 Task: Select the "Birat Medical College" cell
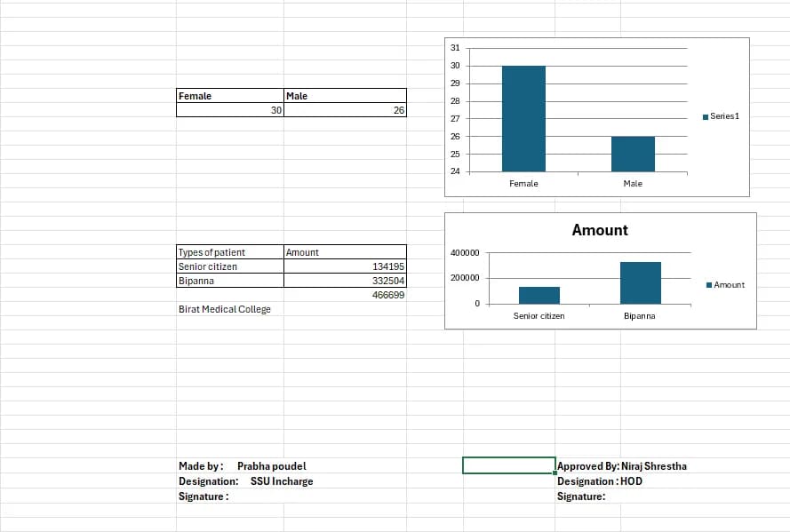230,309
